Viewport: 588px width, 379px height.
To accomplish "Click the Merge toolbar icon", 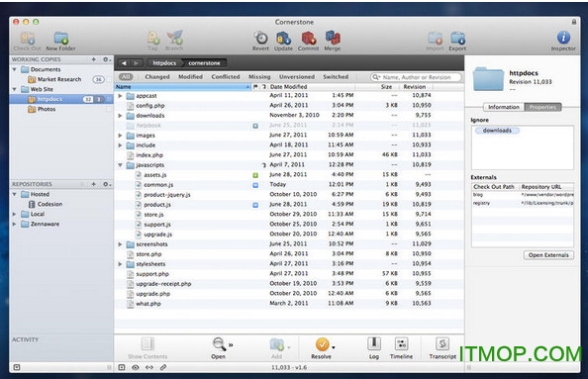I will tap(333, 39).
